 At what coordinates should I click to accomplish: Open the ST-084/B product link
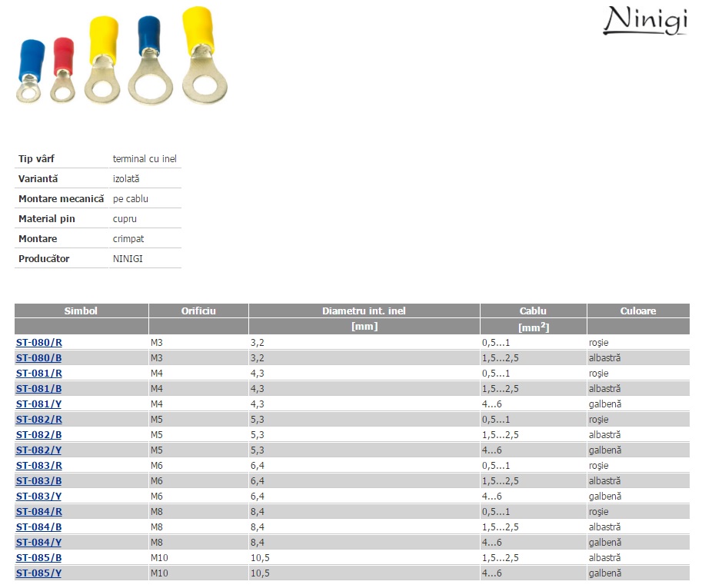[x=39, y=527]
